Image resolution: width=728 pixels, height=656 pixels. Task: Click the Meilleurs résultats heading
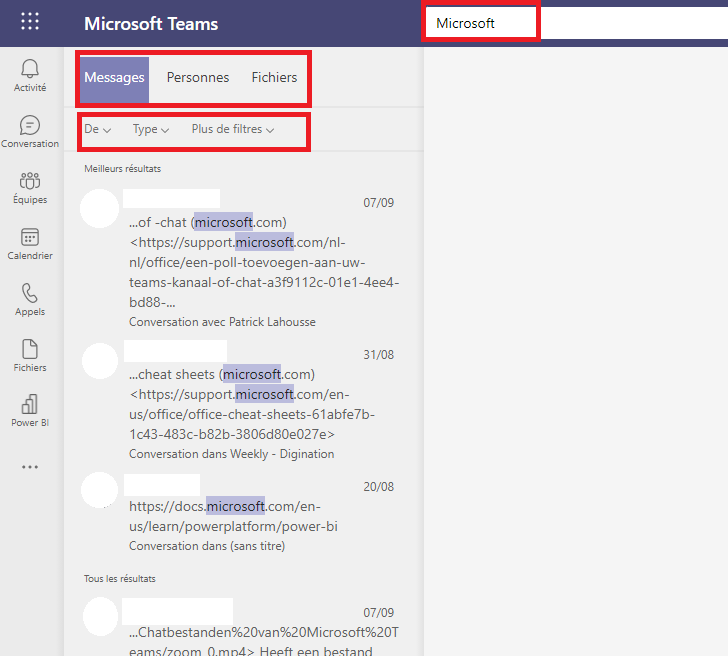123,169
